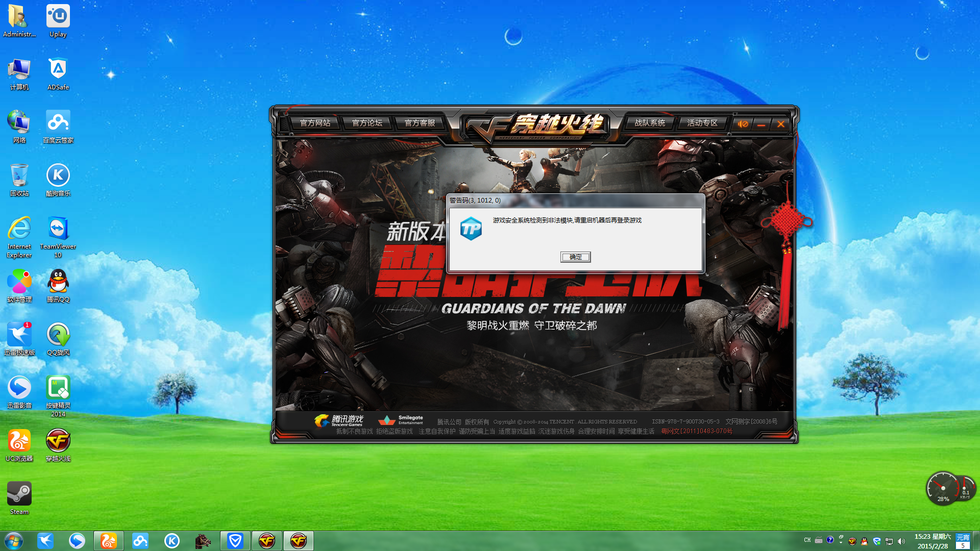Click the CrossFire icon in the system tray
The image size is (980, 551).
click(x=852, y=541)
